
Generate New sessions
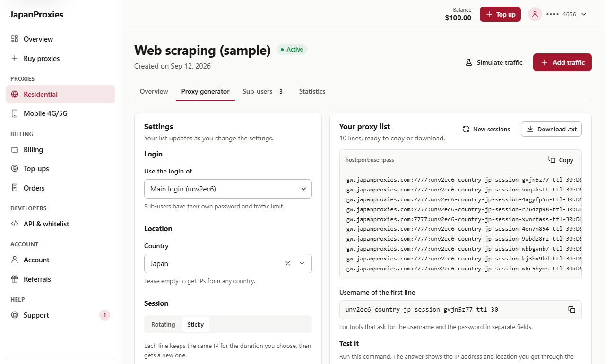point(486,129)
